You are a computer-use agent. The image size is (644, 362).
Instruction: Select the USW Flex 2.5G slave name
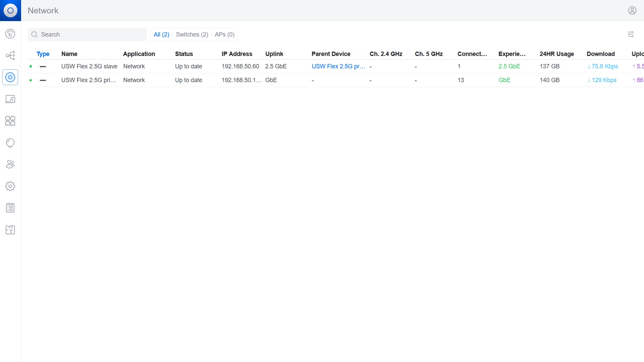point(89,66)
